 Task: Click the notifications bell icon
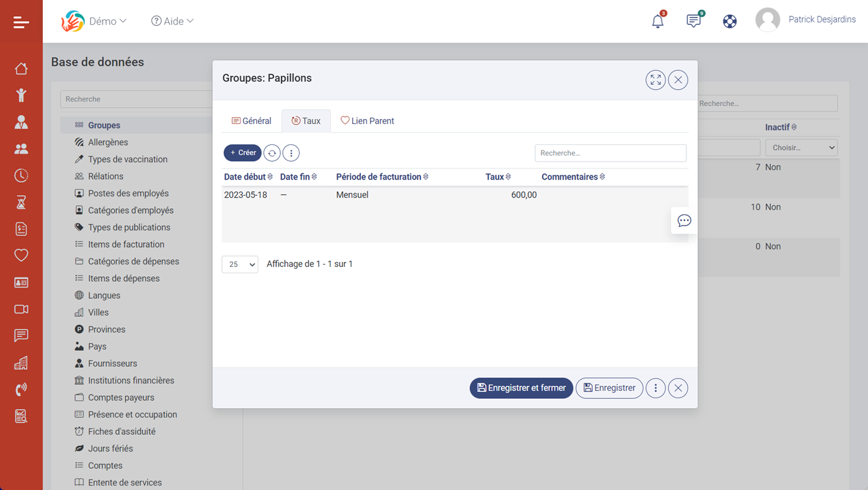[x=658, y=22]
